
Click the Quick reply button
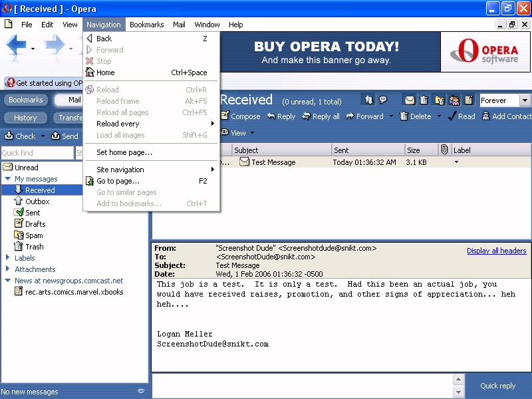pos(497,386)
